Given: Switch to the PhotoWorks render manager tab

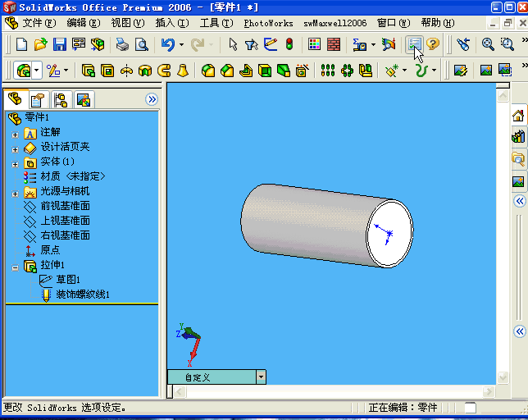Looking at the screenshot, I should [84, 100].
